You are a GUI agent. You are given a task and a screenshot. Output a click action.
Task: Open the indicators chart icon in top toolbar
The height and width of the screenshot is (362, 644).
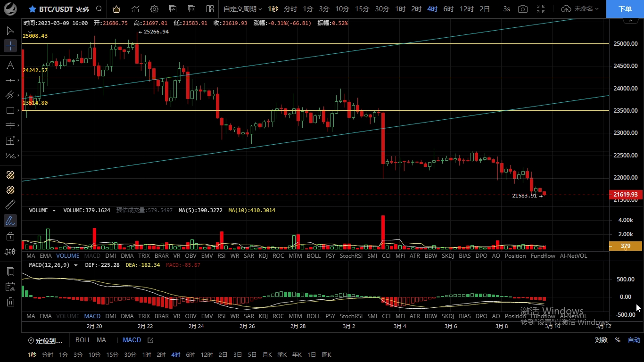pos(135,9)
